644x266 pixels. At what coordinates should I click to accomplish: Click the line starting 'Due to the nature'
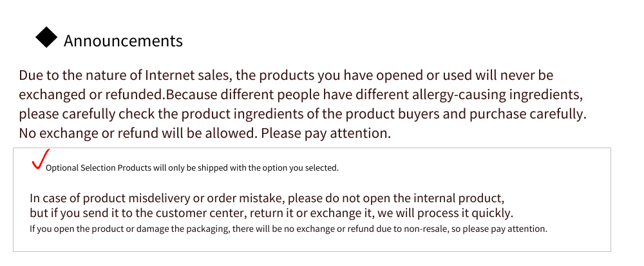[x=286, y=75]
